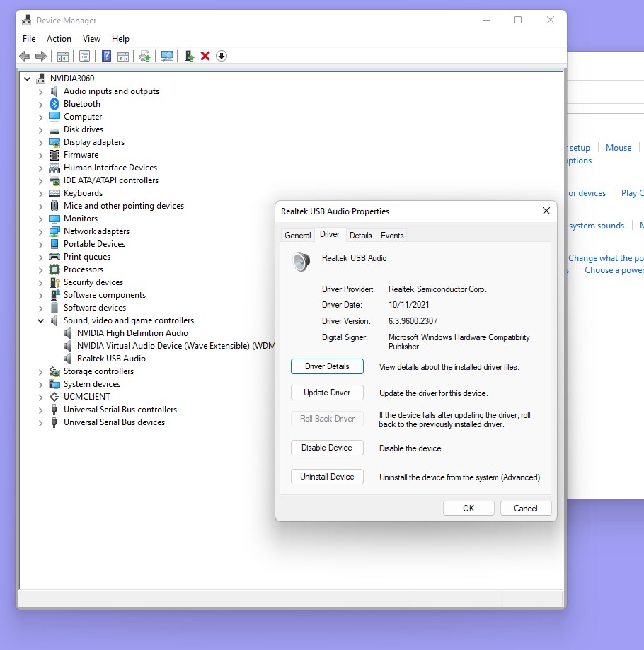Confirm the dialog with OK
This screenshot has height=650, width=644.
click(x=468, y=509)
